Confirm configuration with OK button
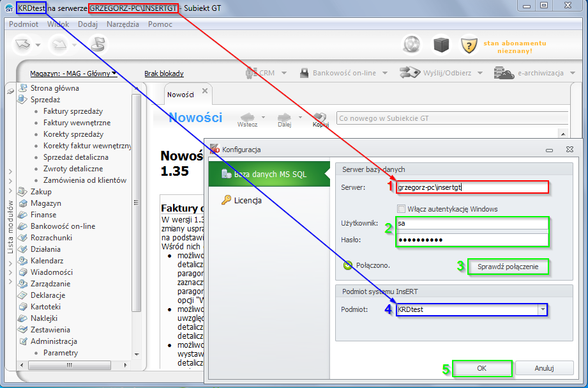Image resolution: width=588 pixels, height=388 pixels. click(482, 368)
